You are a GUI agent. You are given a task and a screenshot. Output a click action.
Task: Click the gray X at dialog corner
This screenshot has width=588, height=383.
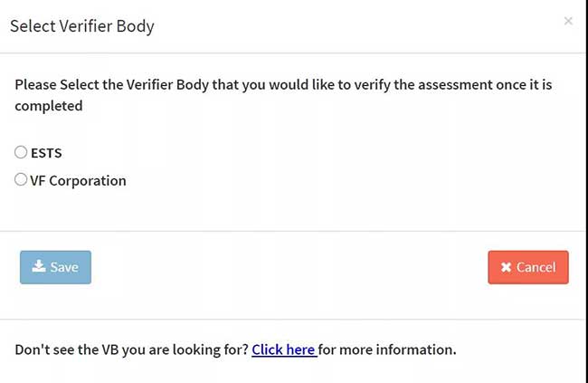click(x=568, y=21)
